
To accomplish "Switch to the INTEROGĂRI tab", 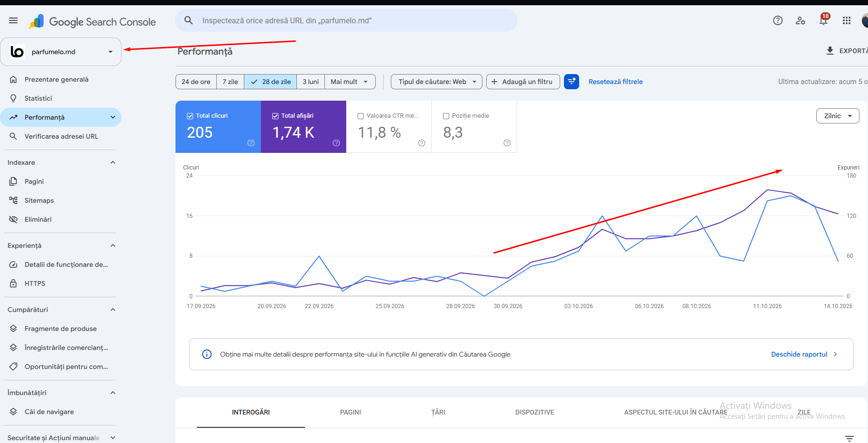I will tap(251, 412).
